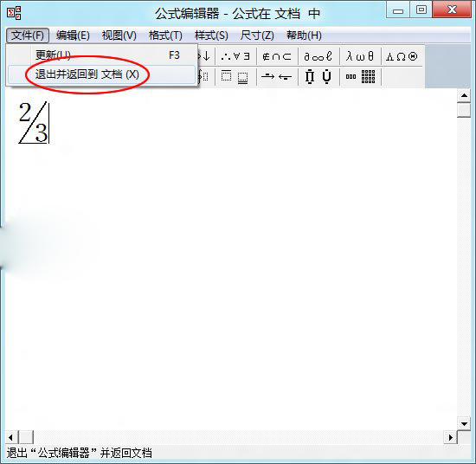This screenshot has height=464, width=476.
Task: Open the uppercase Greek palette (ΛΩ)
Action: [x=402, y=56]
